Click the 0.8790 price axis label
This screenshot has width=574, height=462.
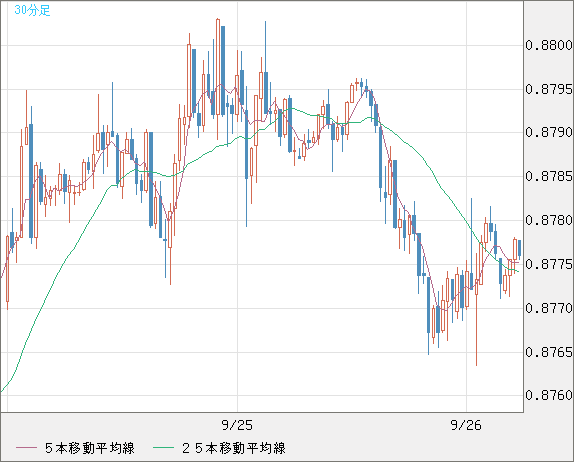coord(549,132)
